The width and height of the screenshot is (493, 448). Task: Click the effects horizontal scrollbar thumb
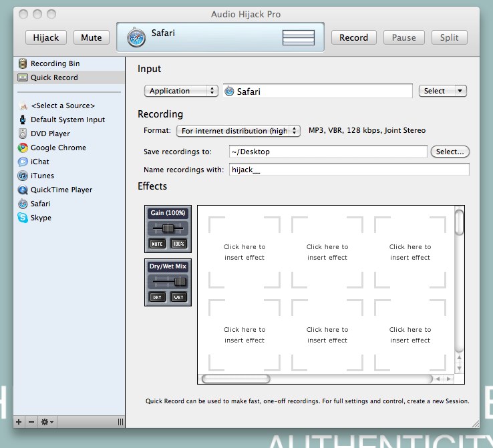236,379
